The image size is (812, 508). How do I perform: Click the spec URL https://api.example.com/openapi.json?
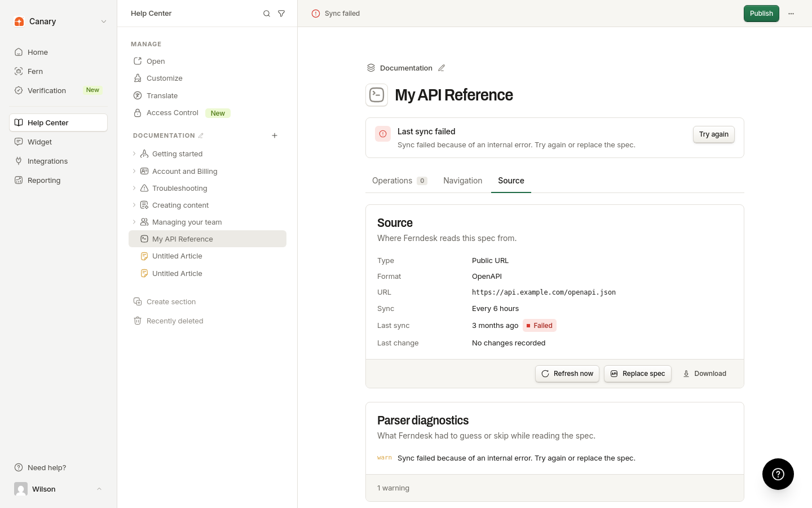544,292
